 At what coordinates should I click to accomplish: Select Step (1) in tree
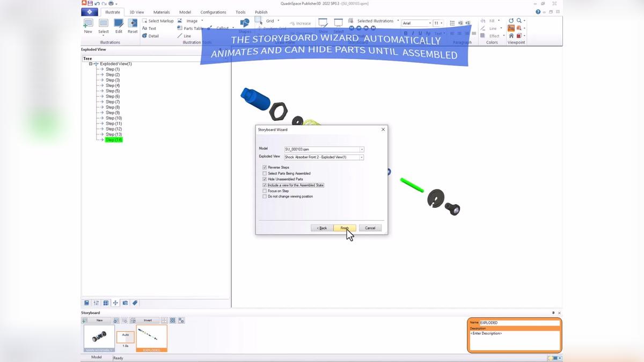point(113,69)
